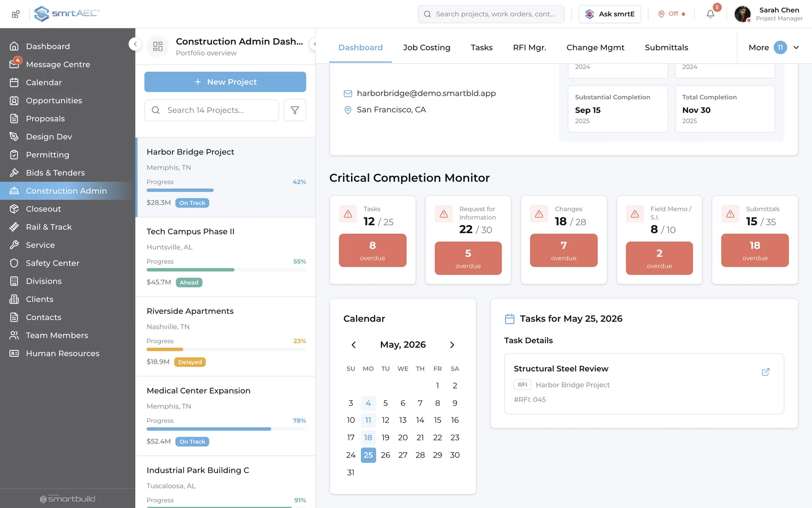This screenshot has height=508, width=812.
Task: Click the global search projects field
Action: click(x=491, y=14)
